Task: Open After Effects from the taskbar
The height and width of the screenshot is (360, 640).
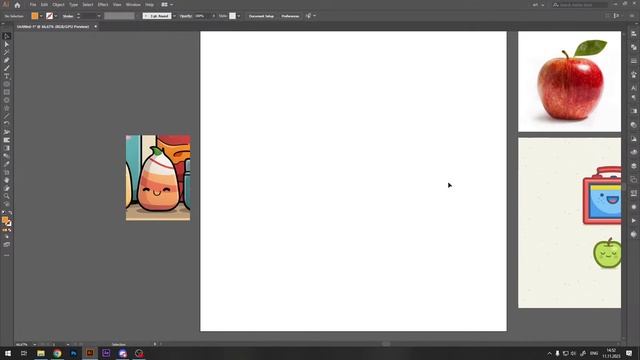Action: click(x=106, y=353)
